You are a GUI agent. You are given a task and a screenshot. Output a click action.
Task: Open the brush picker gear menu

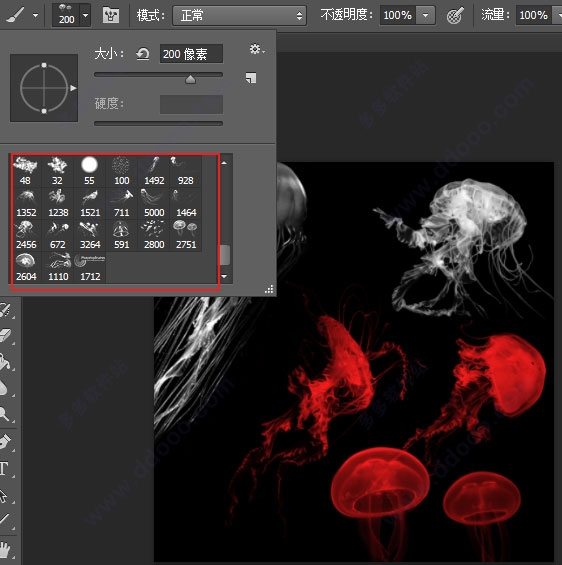[257, 49]
